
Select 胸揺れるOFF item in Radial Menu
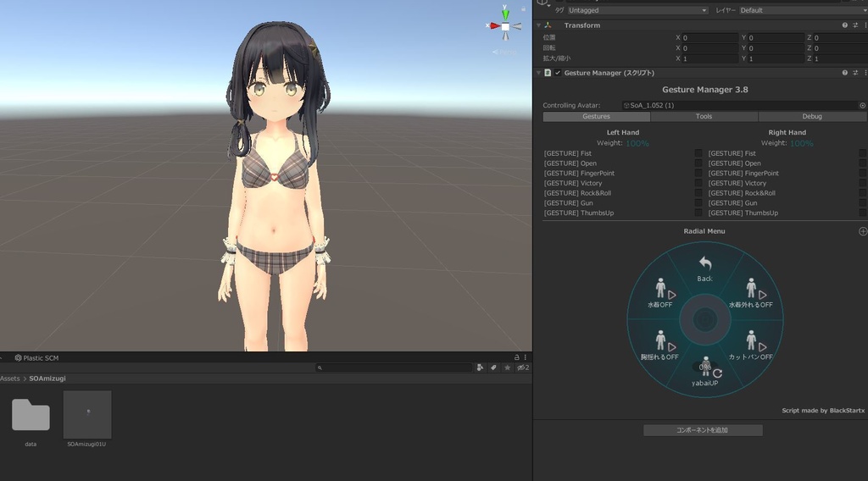tap(659, 346)
